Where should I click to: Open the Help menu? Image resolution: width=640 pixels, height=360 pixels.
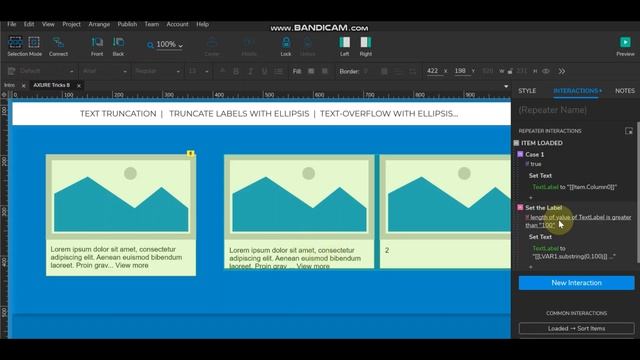[x=202, y=24]
